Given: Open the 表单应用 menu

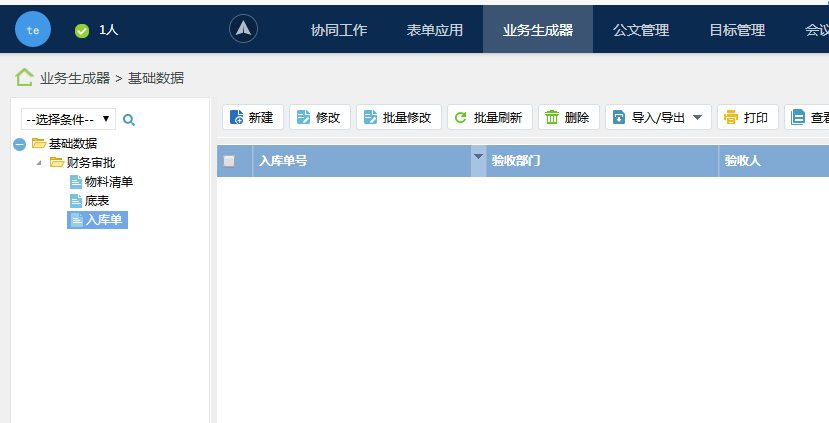Looking at the screenshot, I should [x=435, y=30].
